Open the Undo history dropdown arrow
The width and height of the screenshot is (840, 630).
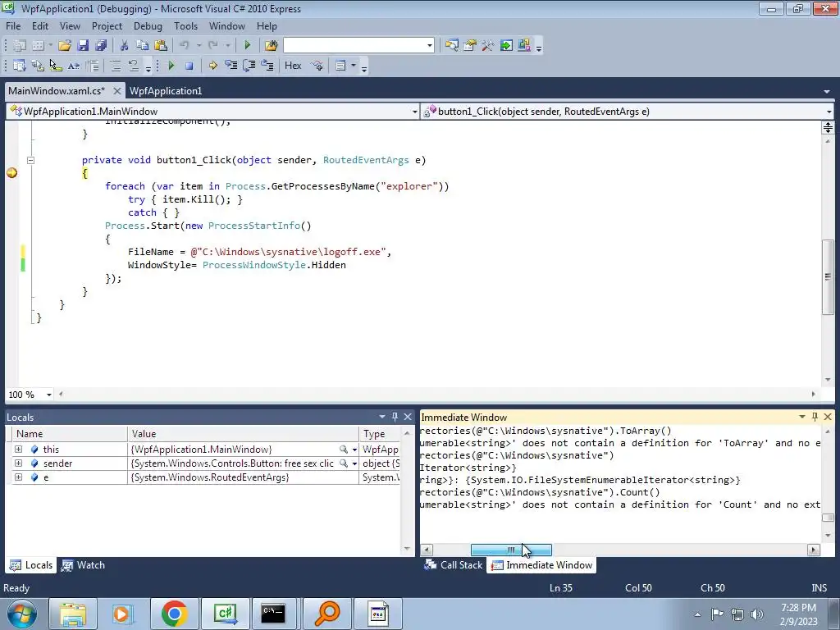[x=199, y=46]
